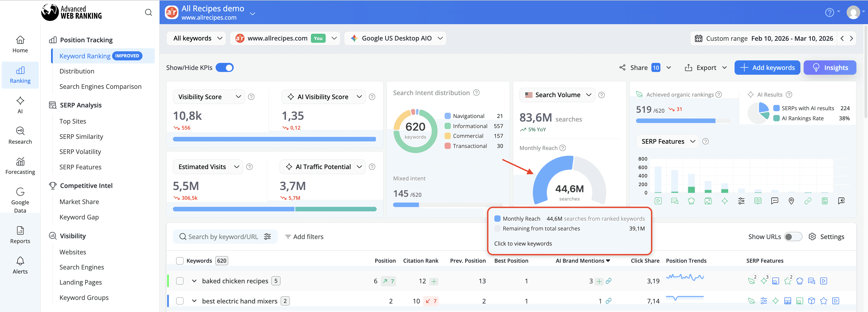Open the Visibility Score dropdown
Screen dimensions: 868x312
[x=208, y=97]
